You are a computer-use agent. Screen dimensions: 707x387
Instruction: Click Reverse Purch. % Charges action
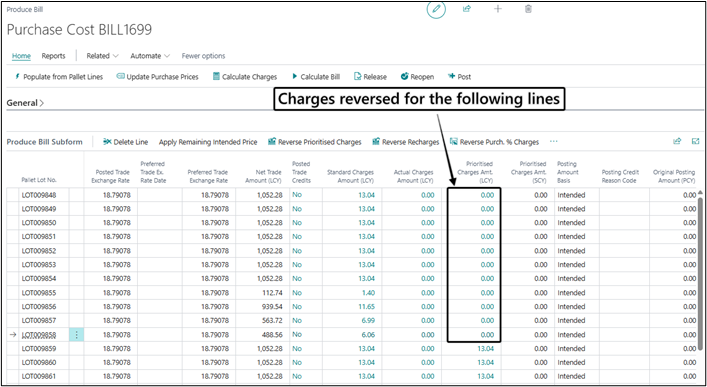494,142
